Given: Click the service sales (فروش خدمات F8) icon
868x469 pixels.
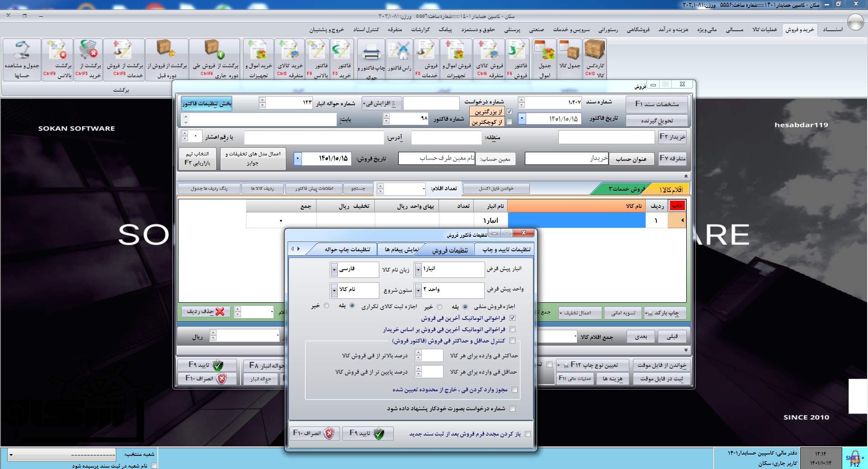Looking at the screenshot, I should (426, 59).
